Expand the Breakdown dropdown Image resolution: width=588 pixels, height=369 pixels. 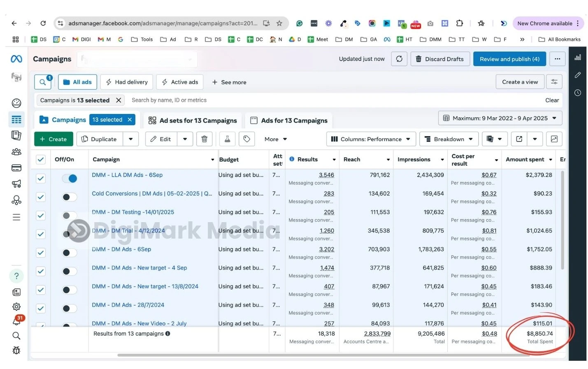(449, 139)
